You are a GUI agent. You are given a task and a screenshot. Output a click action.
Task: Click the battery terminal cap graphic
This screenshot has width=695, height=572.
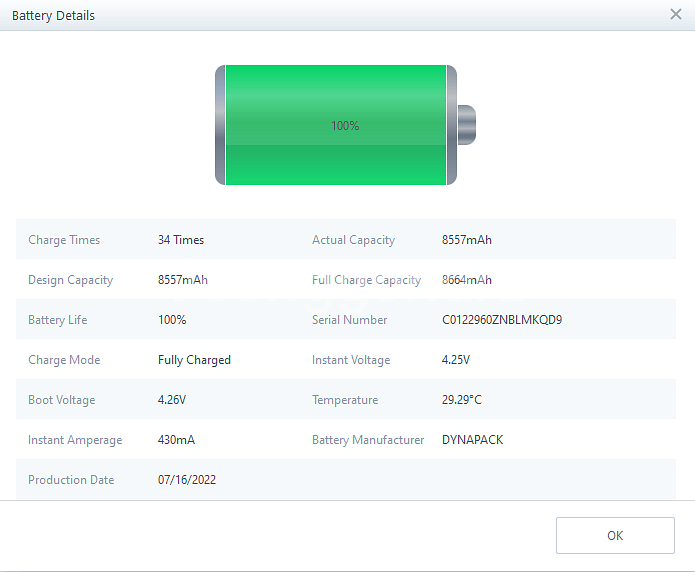pos(466,125)
